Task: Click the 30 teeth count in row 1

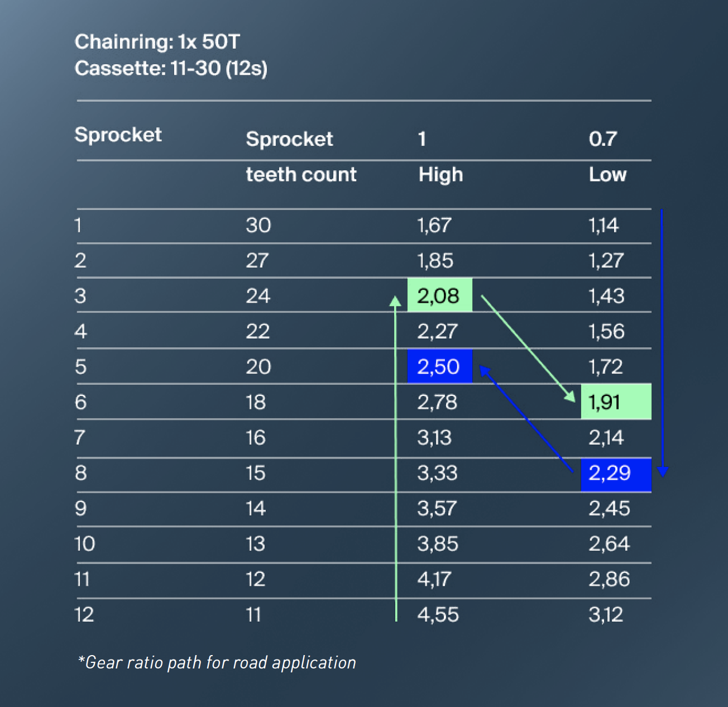Action: pyautogui.click(x=258, y=226)
